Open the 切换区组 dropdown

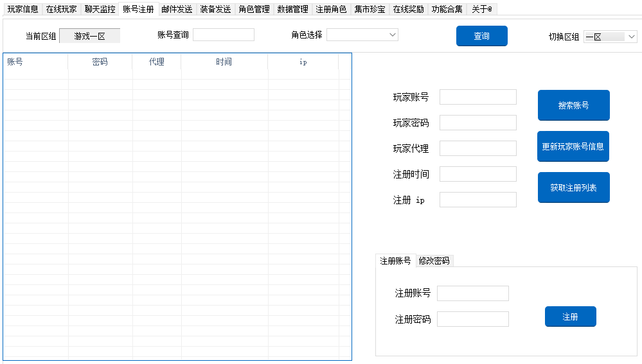click(x=610, y=37)
